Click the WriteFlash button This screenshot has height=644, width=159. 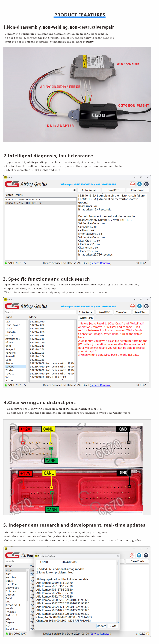click(86, 318)
